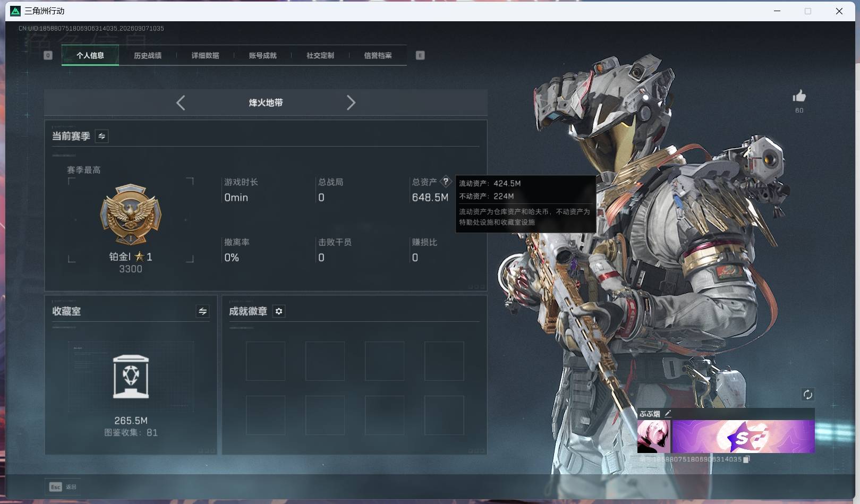Viewport: 860px width, 504px height.
Task: Click the ぷぷ烟 player name
Action: pyautogui.click(x=650, y=414)
